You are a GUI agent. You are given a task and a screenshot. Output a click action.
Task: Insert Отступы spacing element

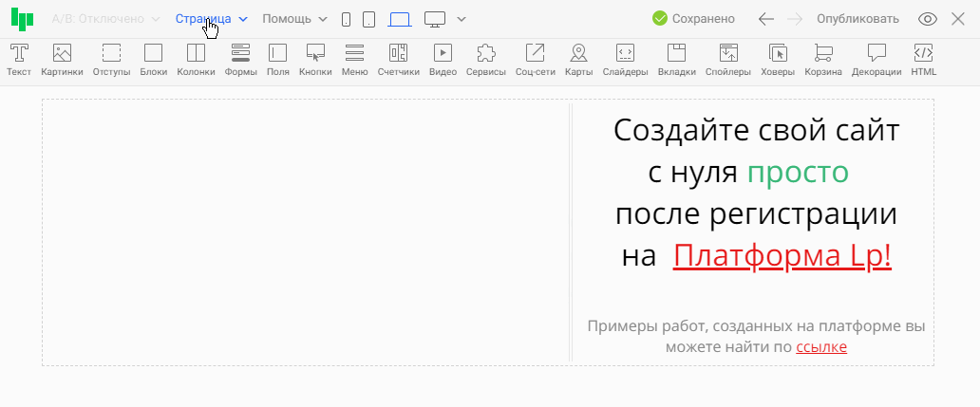point(111,60)
